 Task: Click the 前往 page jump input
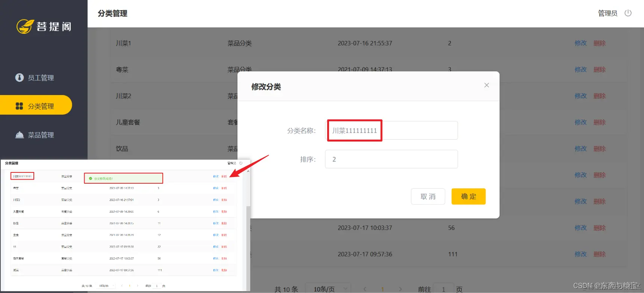[443, 289]
